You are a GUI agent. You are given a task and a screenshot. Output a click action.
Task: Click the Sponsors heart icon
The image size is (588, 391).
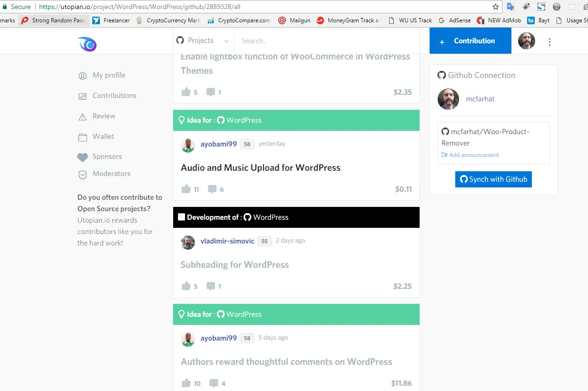pyautogui.click(x=83, y=157)
